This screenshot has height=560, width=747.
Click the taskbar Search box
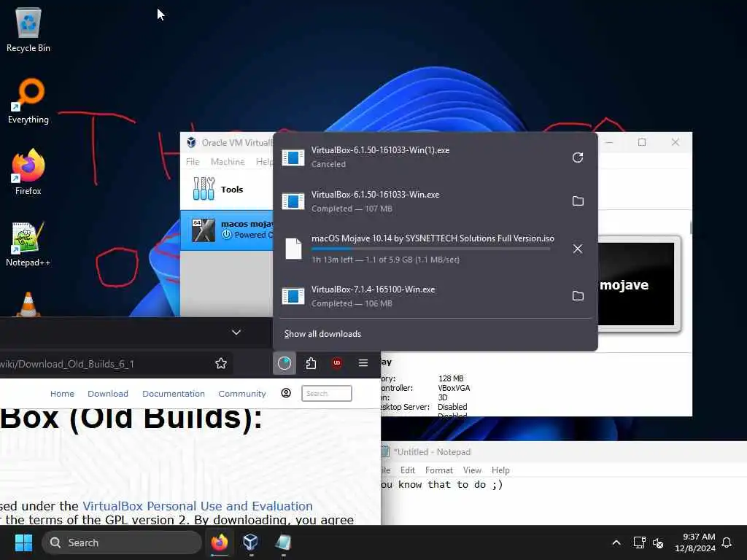(122, 542)
